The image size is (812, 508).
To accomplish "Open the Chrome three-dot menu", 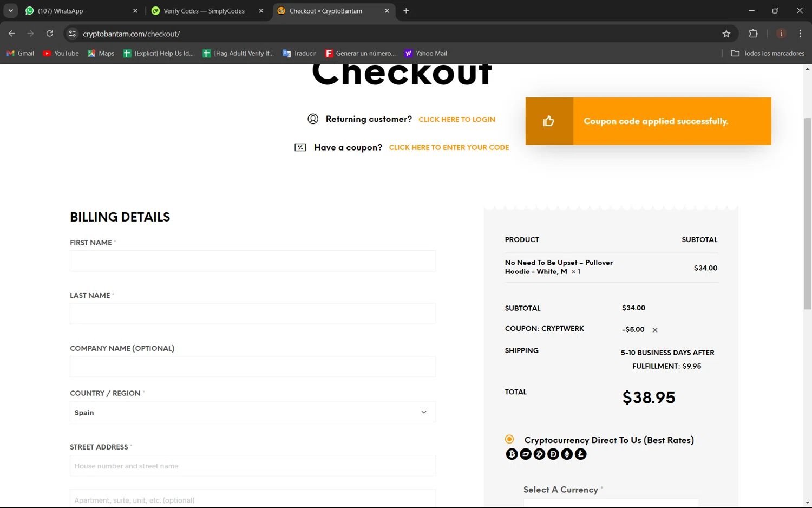I will [x=800, y=34].
